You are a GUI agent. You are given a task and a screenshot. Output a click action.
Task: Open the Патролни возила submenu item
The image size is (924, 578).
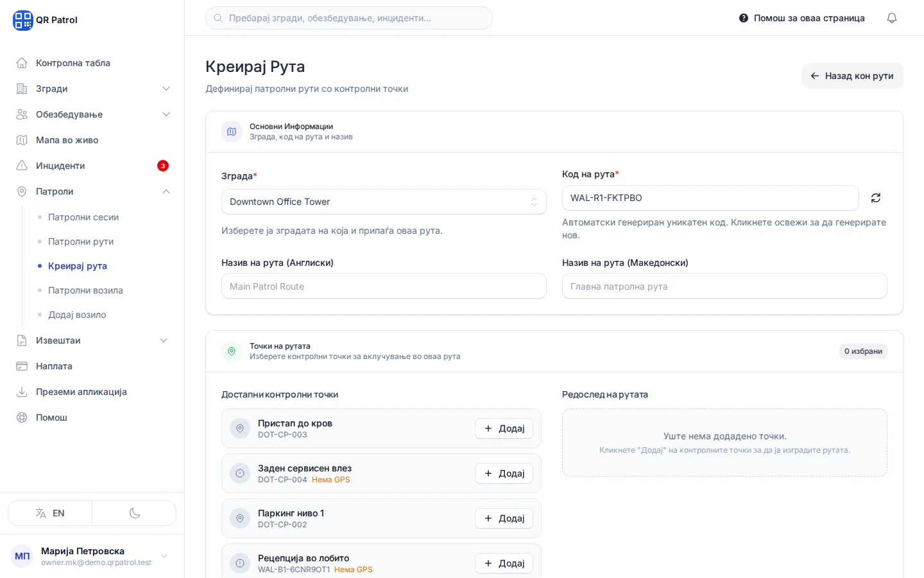pyautogui.click(x=85, y=290)
